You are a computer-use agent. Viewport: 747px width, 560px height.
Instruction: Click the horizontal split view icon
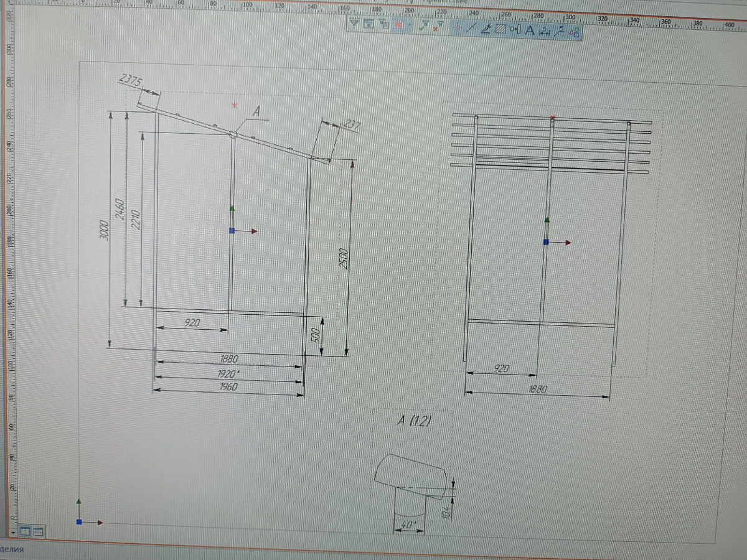pyautogui.click(x=37, y=531)
